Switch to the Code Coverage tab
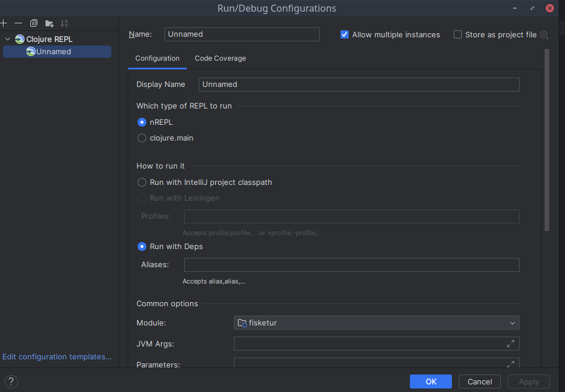Screen dimensions: 565x392 (x=220, y=58)
